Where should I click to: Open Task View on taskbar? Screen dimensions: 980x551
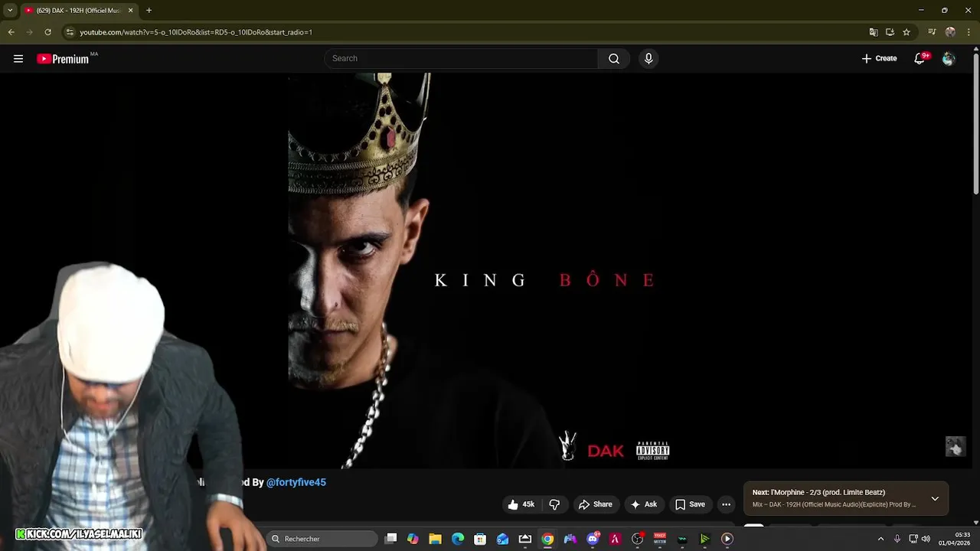(390, 539)
